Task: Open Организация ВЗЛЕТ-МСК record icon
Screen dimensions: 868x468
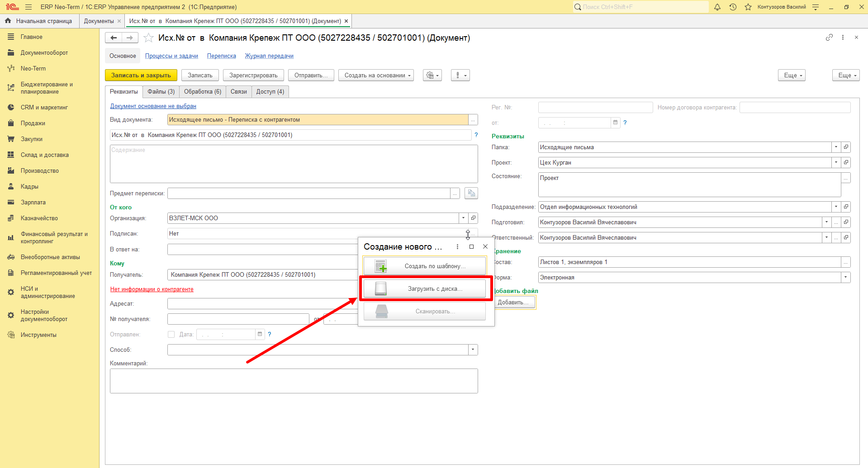Action: (x=473, y=218)
